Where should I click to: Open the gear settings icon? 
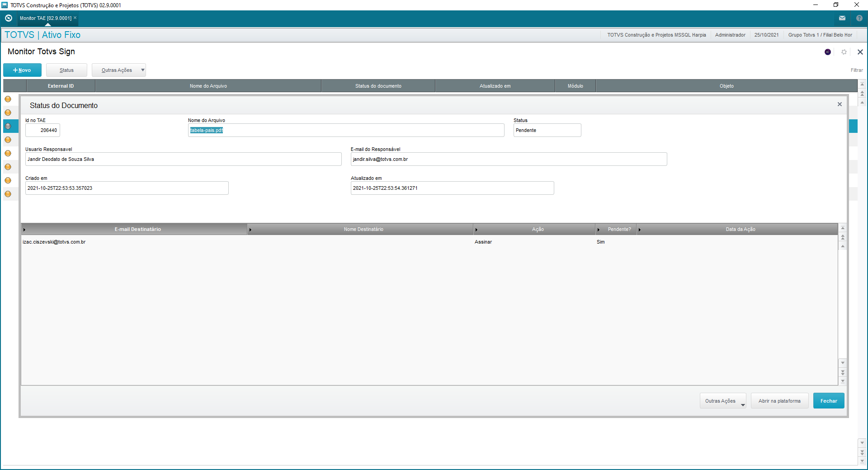[x=844, y=52]
